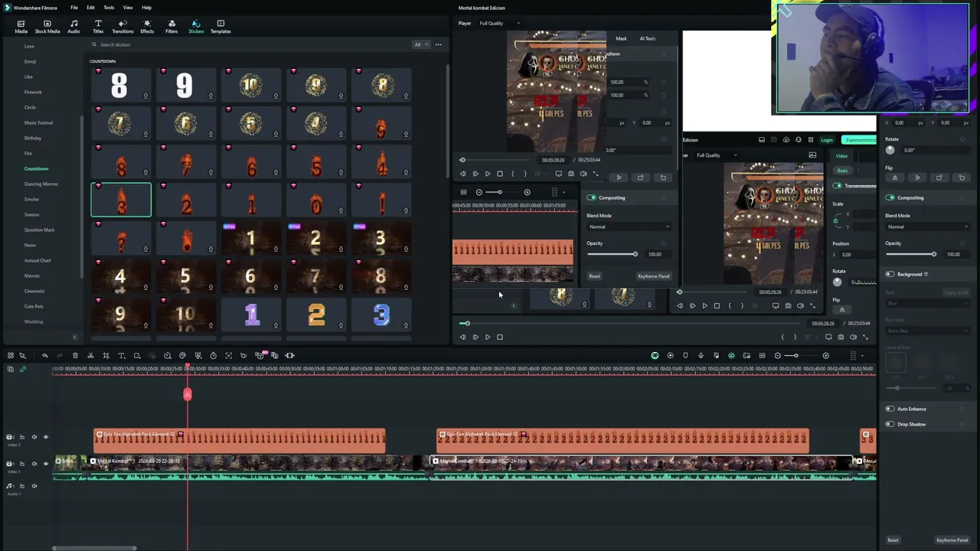Click the more options dots in stickers search bar
980x551 pixels.
click(438, 44)
